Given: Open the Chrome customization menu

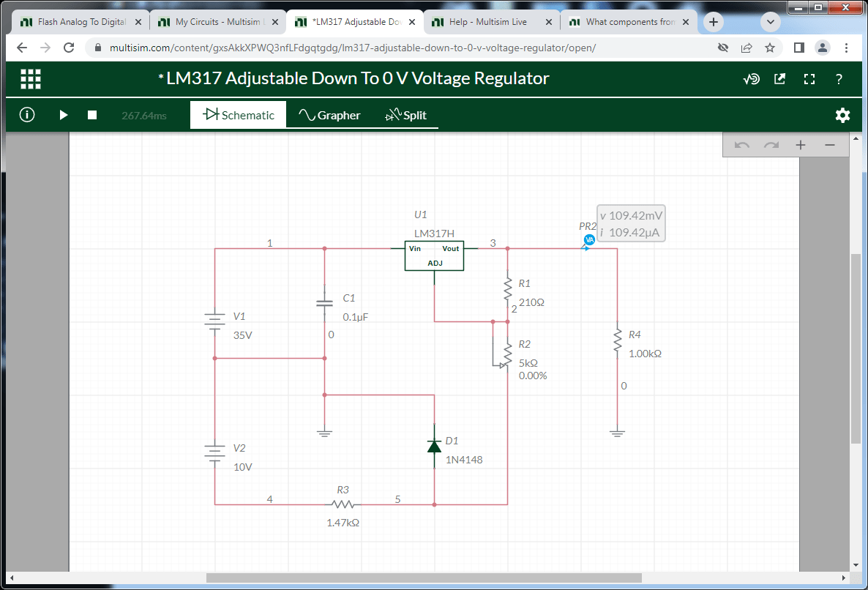Looking at the screenshot, I should click(x=847, y=47).
